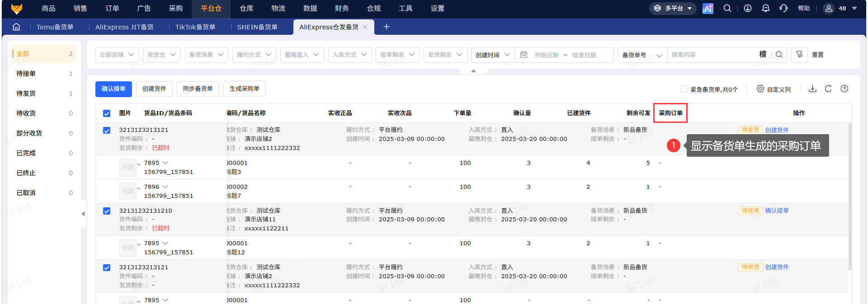Screen dimensions: 868x304
Task: Click the 重置 reset button
Action: click(x=818, y=55)
